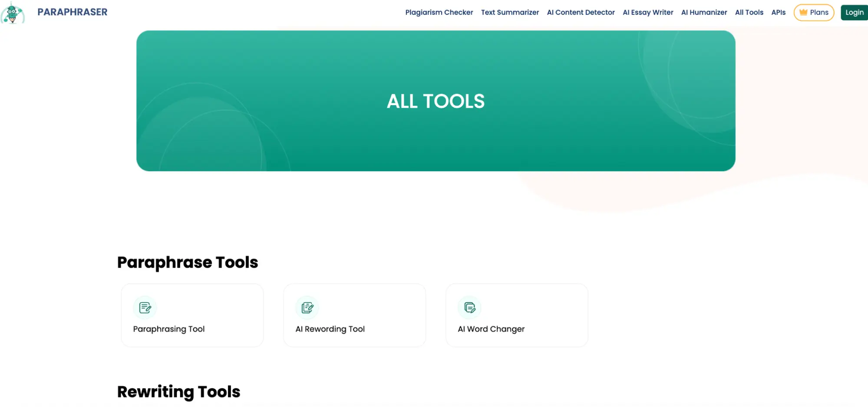Navigate to AI Essay Writer

coord(648,13)
